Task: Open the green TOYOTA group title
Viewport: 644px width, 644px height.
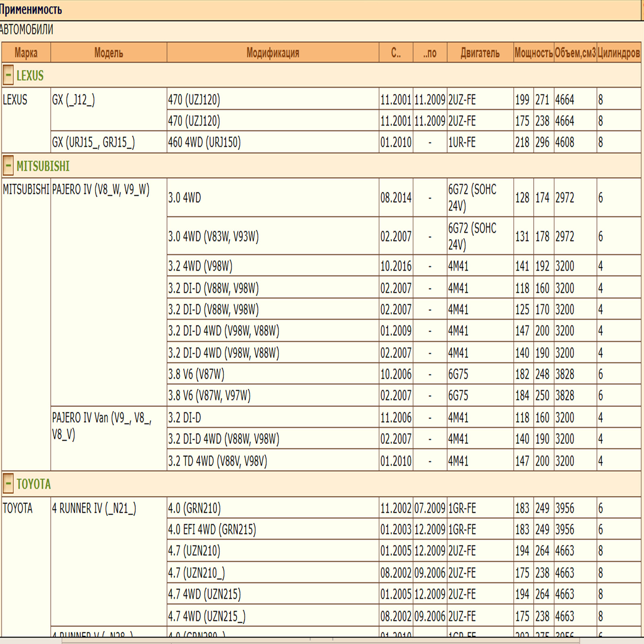Action: [33, 484]
